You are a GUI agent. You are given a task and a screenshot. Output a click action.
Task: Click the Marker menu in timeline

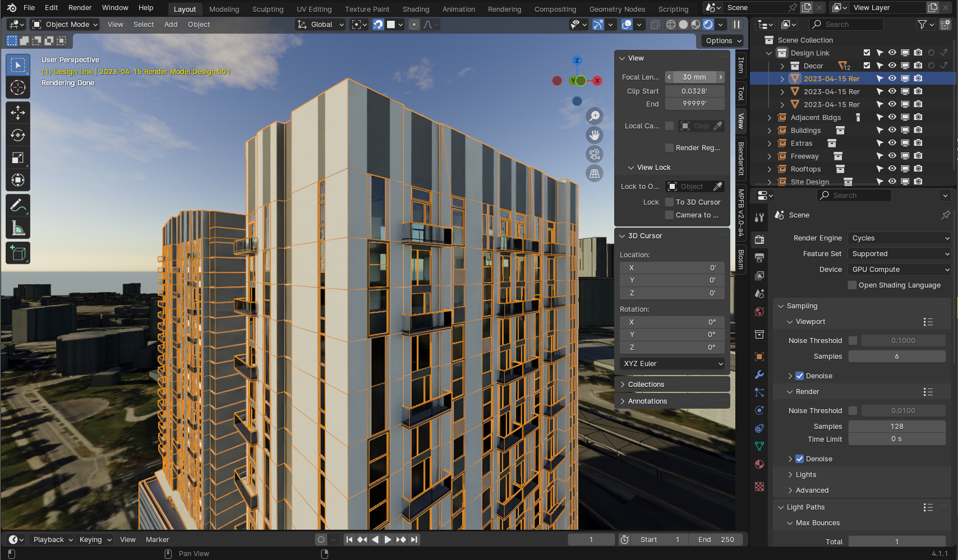(x=157, y=540)
